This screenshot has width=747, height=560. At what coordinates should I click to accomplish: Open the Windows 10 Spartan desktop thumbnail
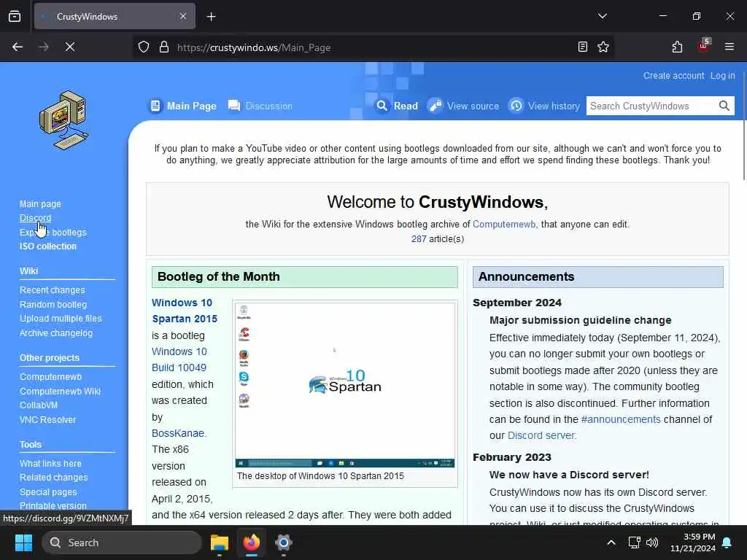click(345, 385)
